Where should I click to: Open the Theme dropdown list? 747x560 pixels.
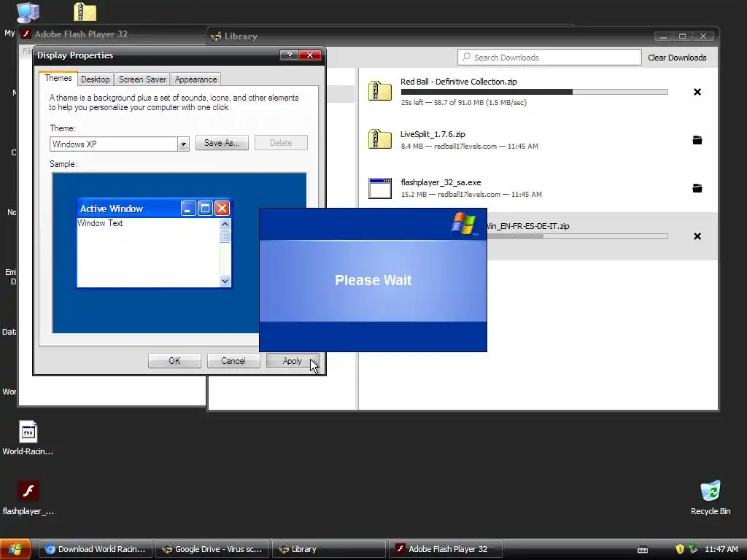(x=183, y=144)
